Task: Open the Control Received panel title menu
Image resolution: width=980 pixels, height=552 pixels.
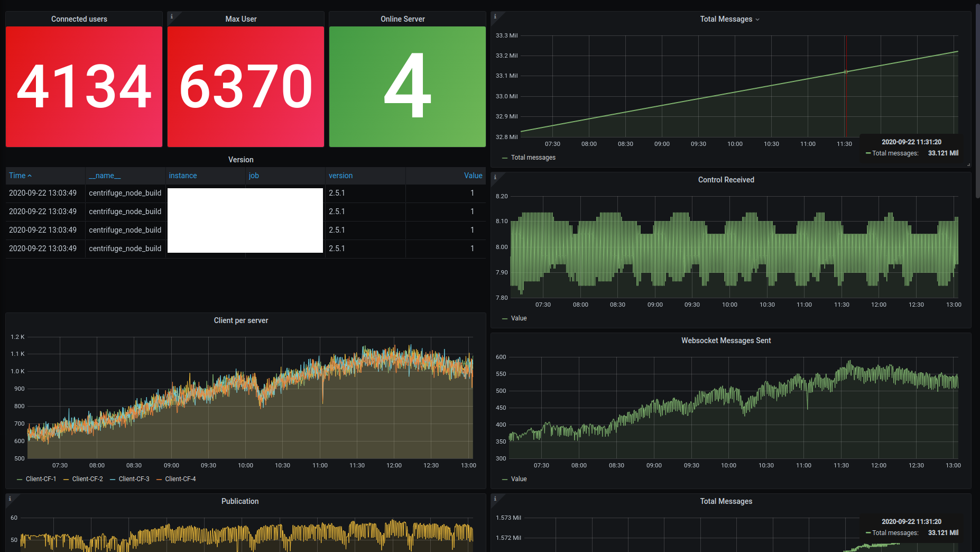Action: (x=726, y=179)
